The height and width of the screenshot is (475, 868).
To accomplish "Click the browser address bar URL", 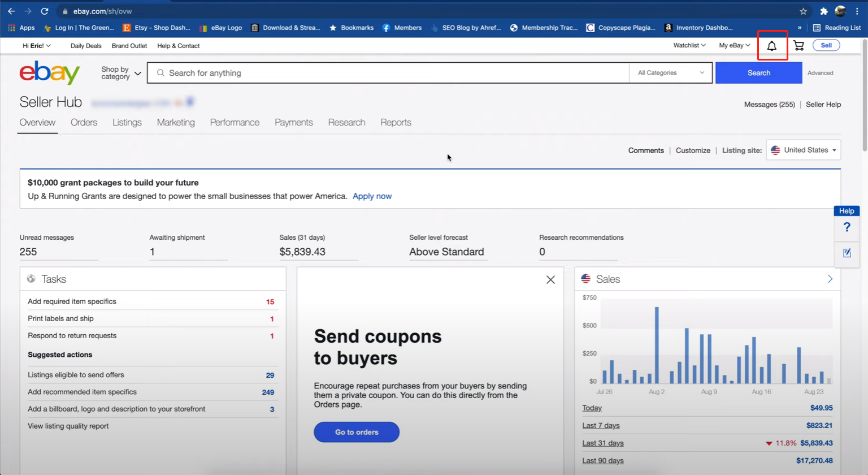I will [102, 11].
